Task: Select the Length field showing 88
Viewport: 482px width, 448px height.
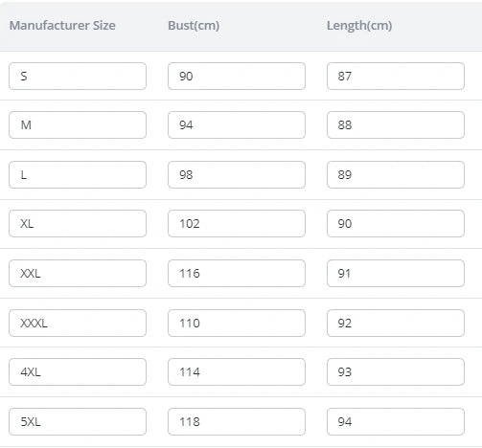Action: (396, 124)
